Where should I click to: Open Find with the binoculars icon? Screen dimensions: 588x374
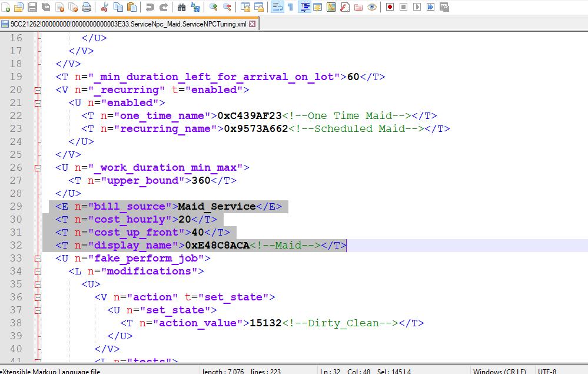[181, 7]
